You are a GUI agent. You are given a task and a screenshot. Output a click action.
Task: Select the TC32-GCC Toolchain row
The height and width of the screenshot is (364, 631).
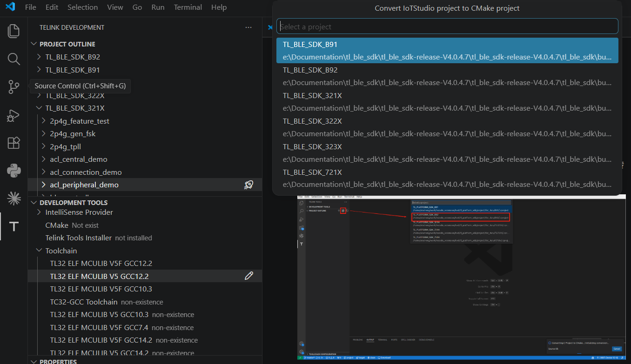tap(145, 302)
